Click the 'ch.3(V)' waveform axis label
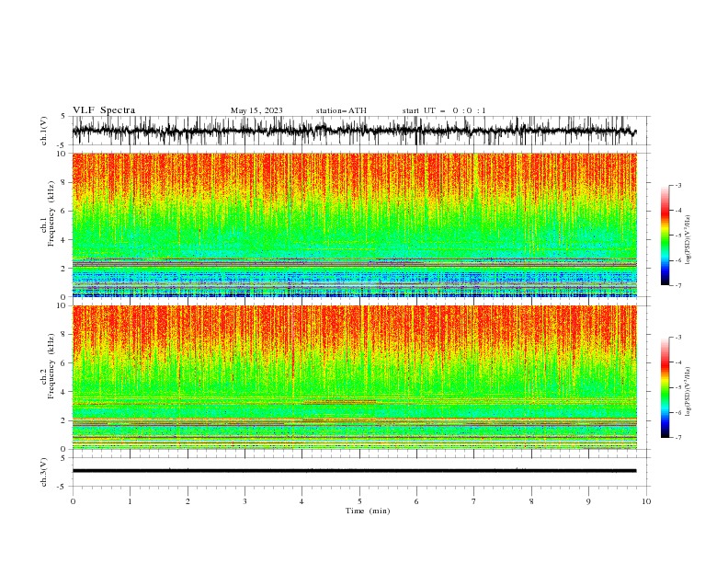Screen dimensions: 728x563 pos(44,472)
